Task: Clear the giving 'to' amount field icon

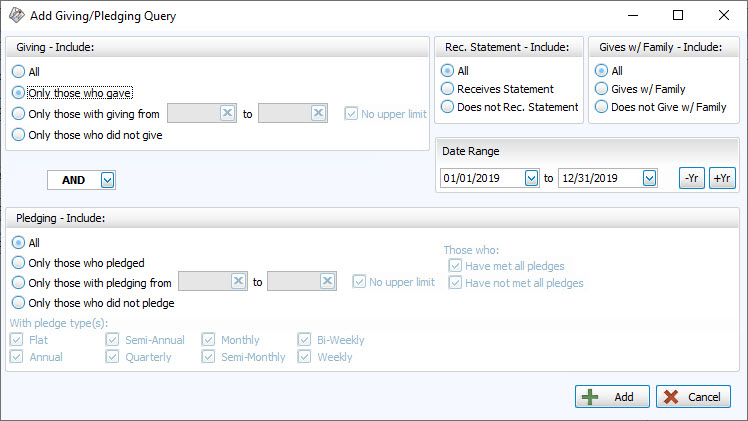Action: point(317,114)
